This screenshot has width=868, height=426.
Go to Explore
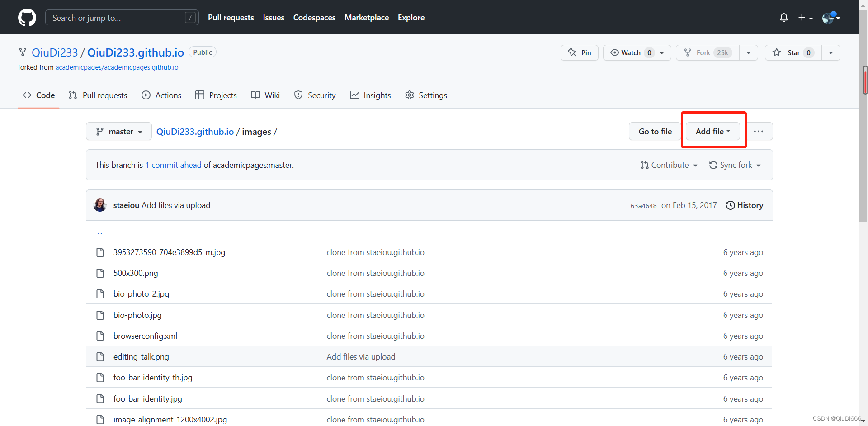coord(411,18)
